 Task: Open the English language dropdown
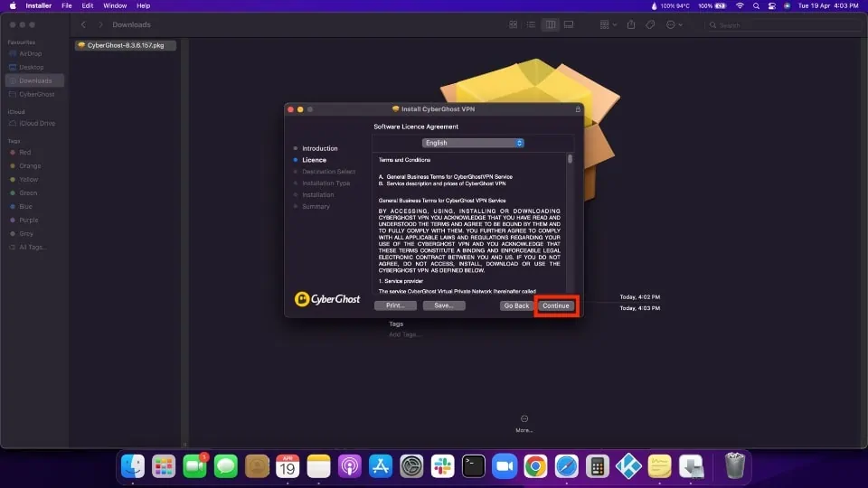click(473, 143)
